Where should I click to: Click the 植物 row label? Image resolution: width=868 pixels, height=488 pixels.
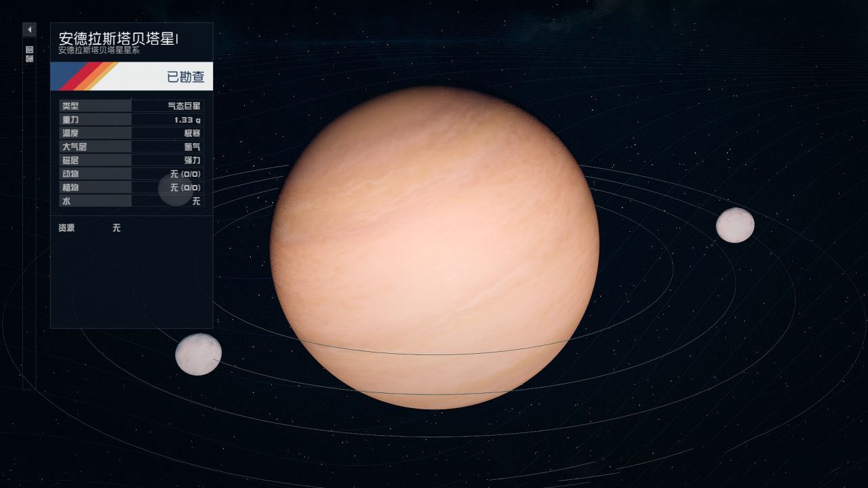[70, 187]
